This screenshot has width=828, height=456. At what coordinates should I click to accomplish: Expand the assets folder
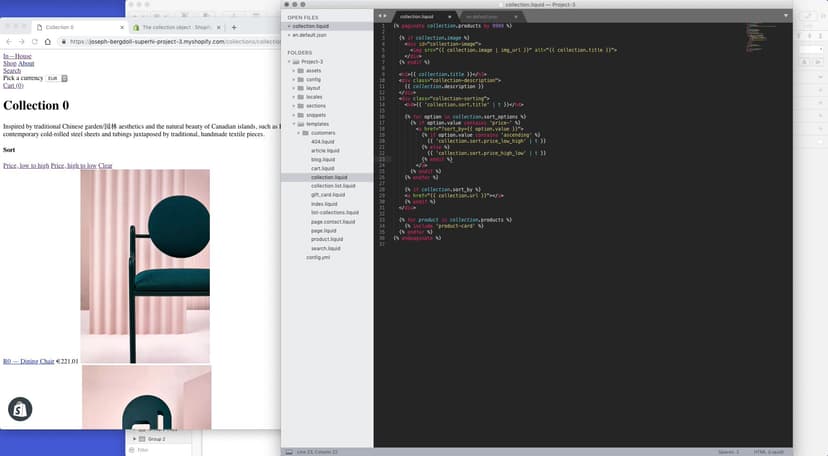tap(295, 71)
